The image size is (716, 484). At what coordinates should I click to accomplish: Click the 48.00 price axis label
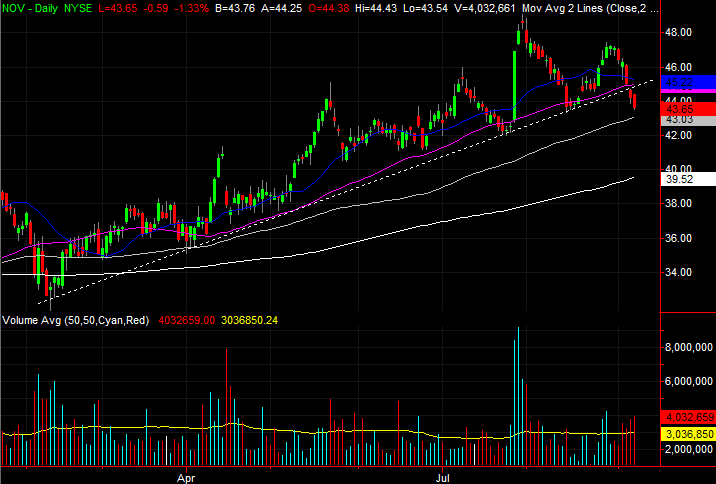pos(679,32)
